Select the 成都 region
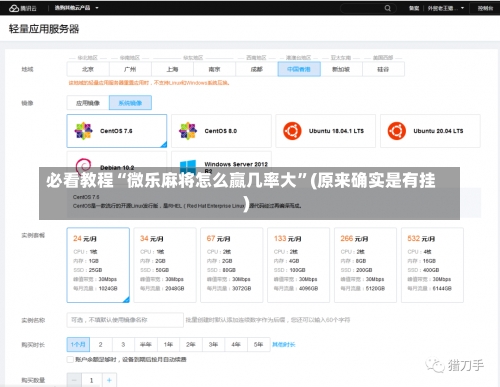The image size is (500, 387). (x=257, y=69)
